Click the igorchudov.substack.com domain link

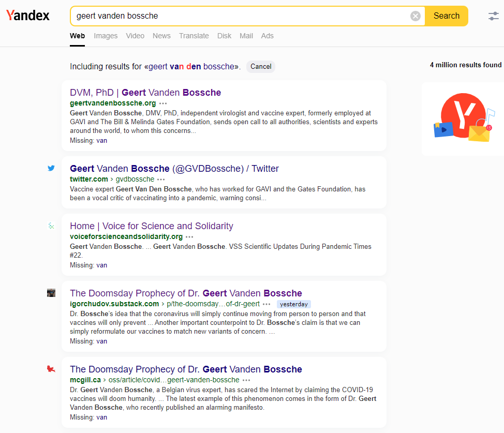tap(114, 304)
